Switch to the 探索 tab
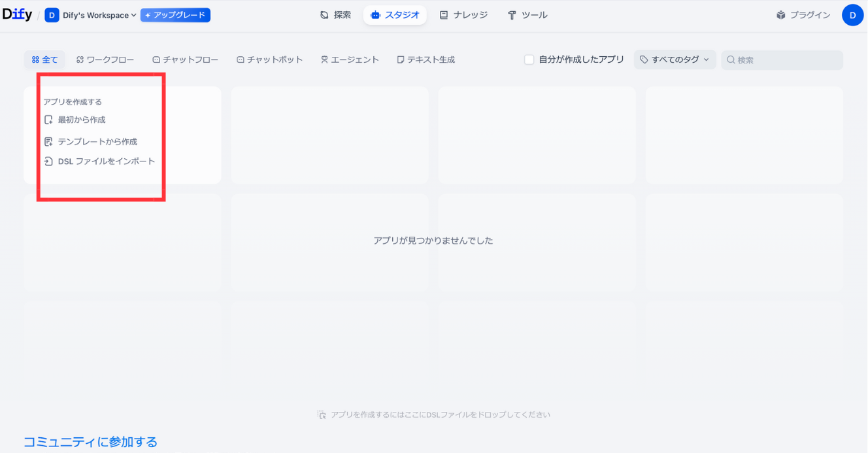The width and height of the screenshot is (868, 453). pos(335,15)
